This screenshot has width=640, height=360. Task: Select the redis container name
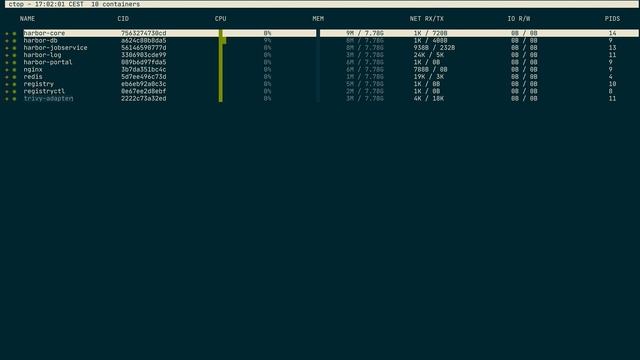coord(33,77)
